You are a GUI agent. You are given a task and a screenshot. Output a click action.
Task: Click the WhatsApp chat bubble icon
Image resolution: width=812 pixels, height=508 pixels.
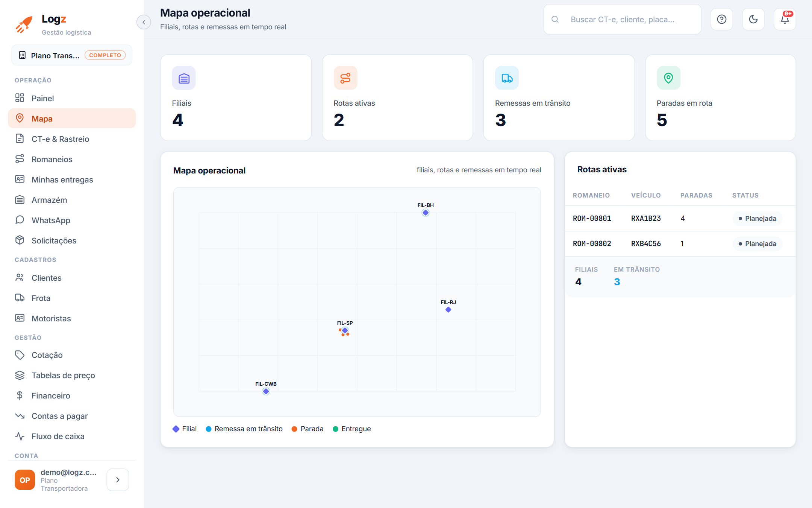(20, 220)
